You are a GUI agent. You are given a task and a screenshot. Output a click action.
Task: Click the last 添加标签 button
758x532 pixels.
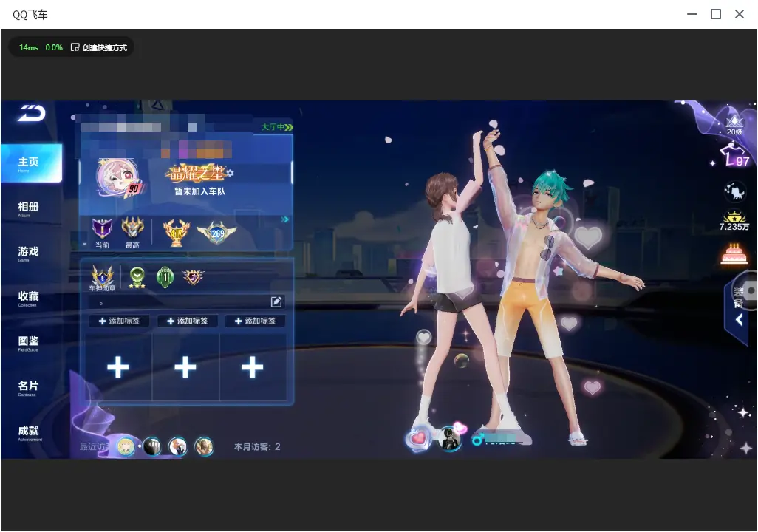[255, 321]
